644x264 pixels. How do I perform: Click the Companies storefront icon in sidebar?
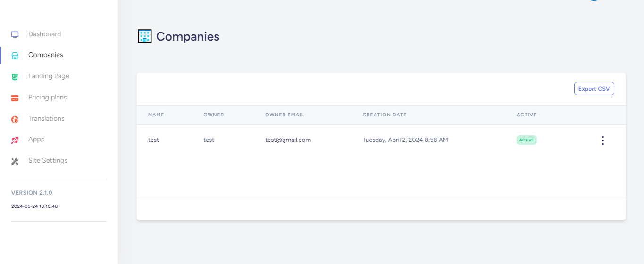coord(15,56)
